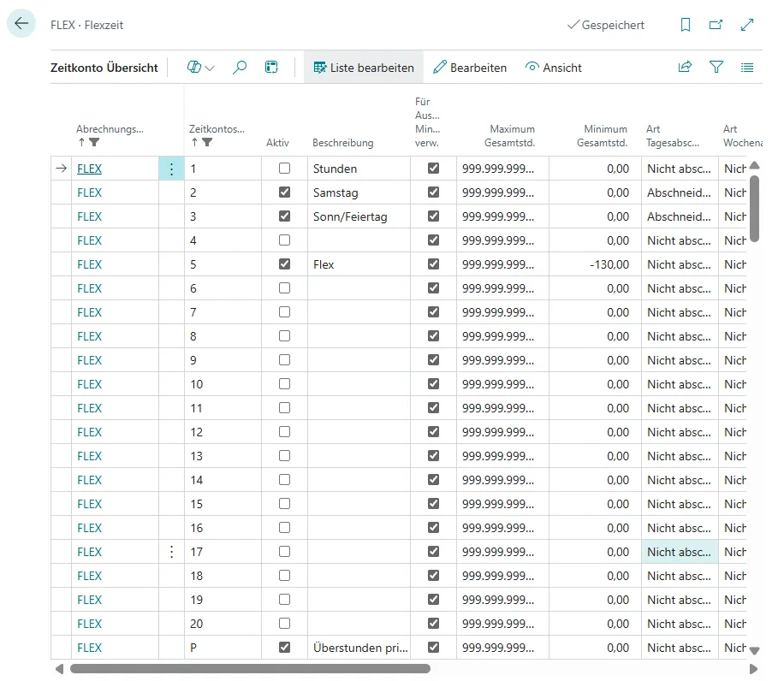
Task: Click Liste bearbeiten button
Action: (x=364, y=68)
